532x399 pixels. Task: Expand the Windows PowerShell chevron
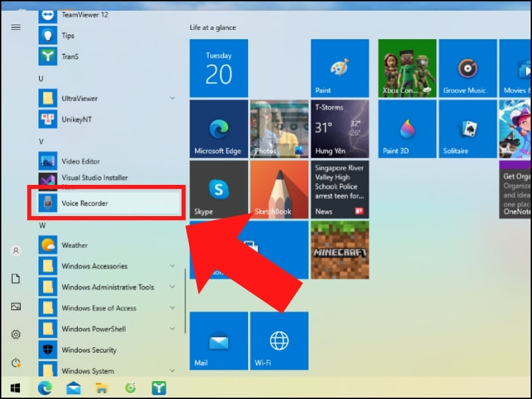pyautogui.click(x=172, y=329)
